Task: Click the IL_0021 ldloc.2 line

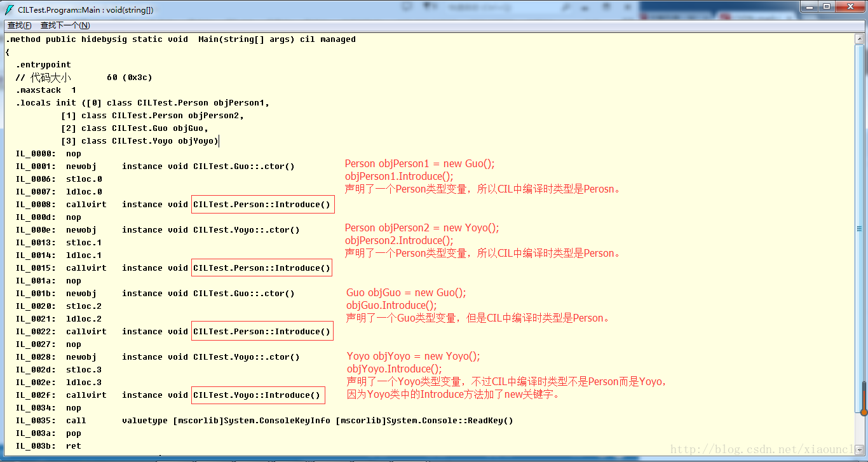Action: tap(58, 319)
